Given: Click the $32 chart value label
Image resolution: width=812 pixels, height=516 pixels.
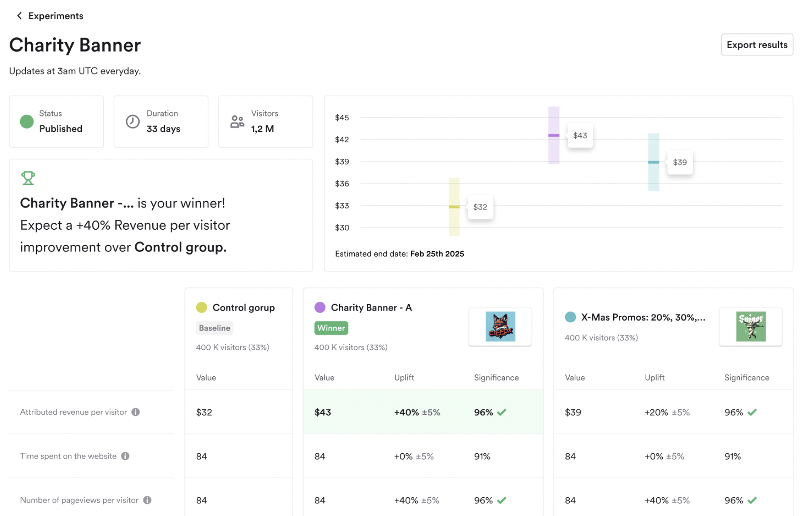Looking at the screenshot, I should tap(480, 207).
